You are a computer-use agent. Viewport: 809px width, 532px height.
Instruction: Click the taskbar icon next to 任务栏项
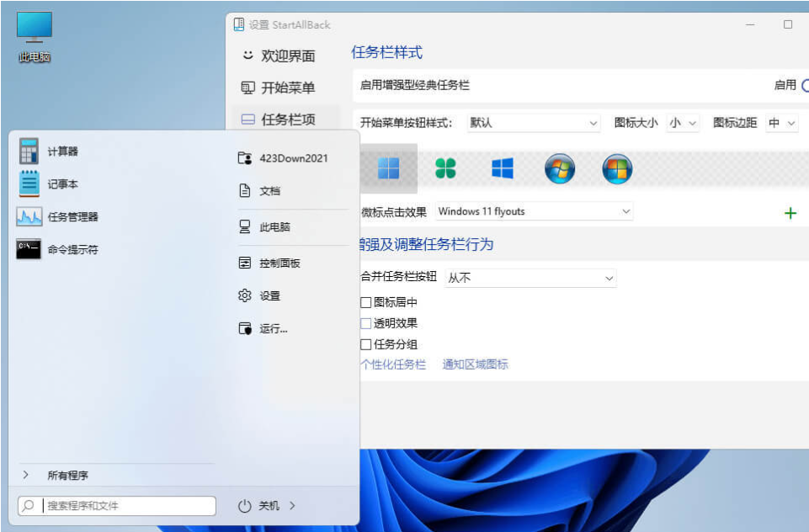point(248,120)
